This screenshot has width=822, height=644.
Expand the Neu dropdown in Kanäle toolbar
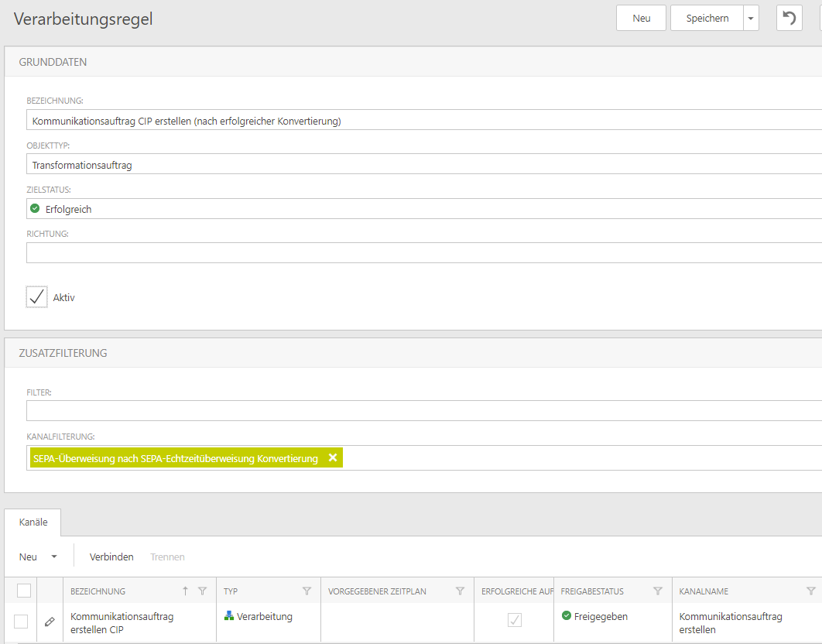tap(54, 557)
